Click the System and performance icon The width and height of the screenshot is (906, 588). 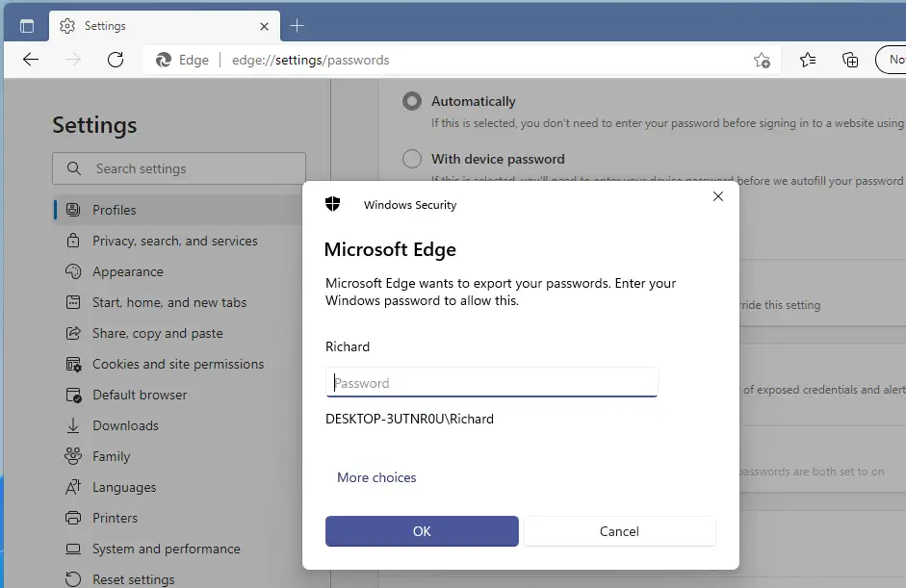click(x=73, y=549)
